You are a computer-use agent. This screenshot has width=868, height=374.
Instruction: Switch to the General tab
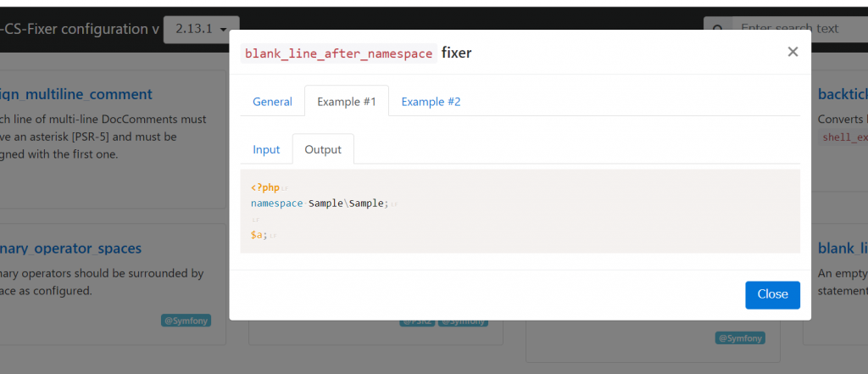[272, 102]
